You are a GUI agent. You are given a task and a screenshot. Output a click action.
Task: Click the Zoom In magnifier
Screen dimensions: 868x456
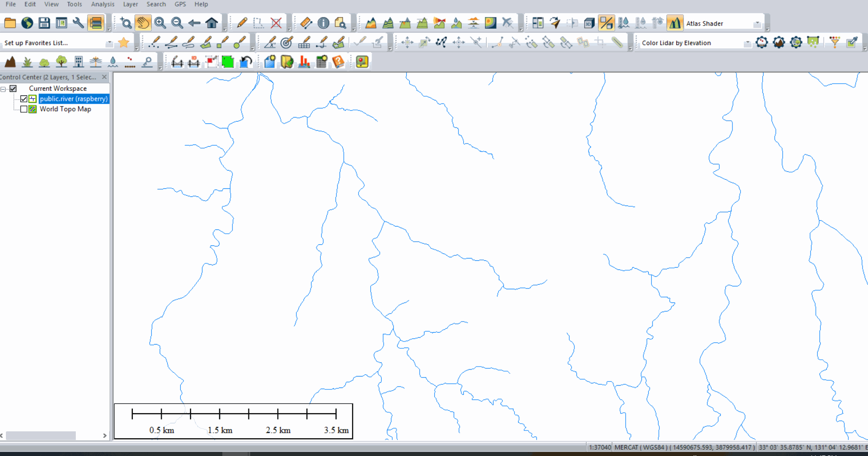click(160, 23)
